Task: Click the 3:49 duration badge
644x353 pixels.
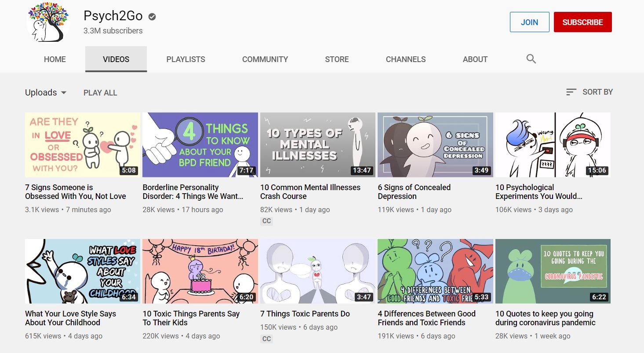Action: click(481, 170)
